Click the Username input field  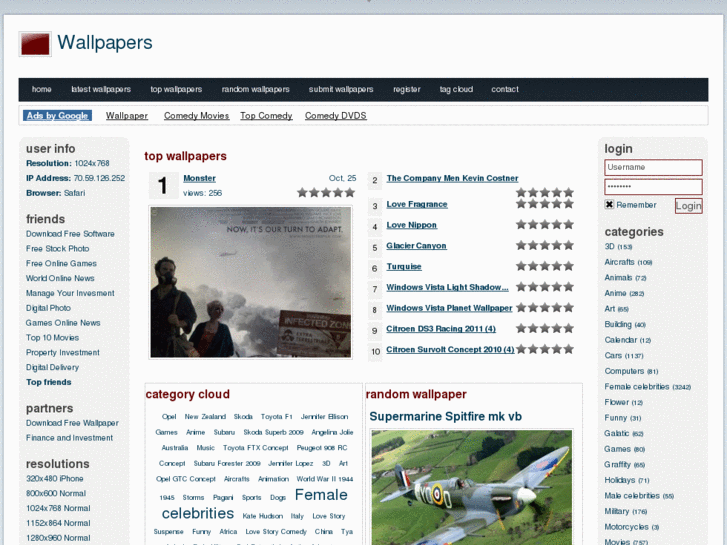click(x=653, y=167)
